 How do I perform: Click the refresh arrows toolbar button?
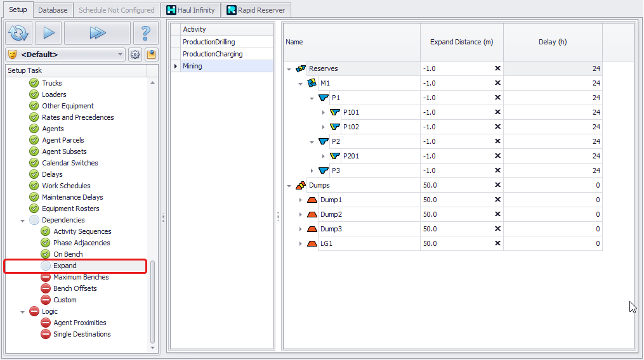pyautogui.click(x=19, y=33)
